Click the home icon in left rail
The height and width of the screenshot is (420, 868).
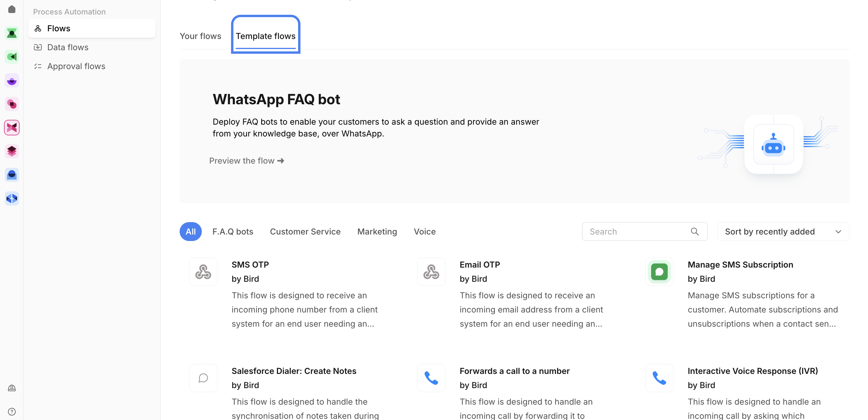pos(12,9)
